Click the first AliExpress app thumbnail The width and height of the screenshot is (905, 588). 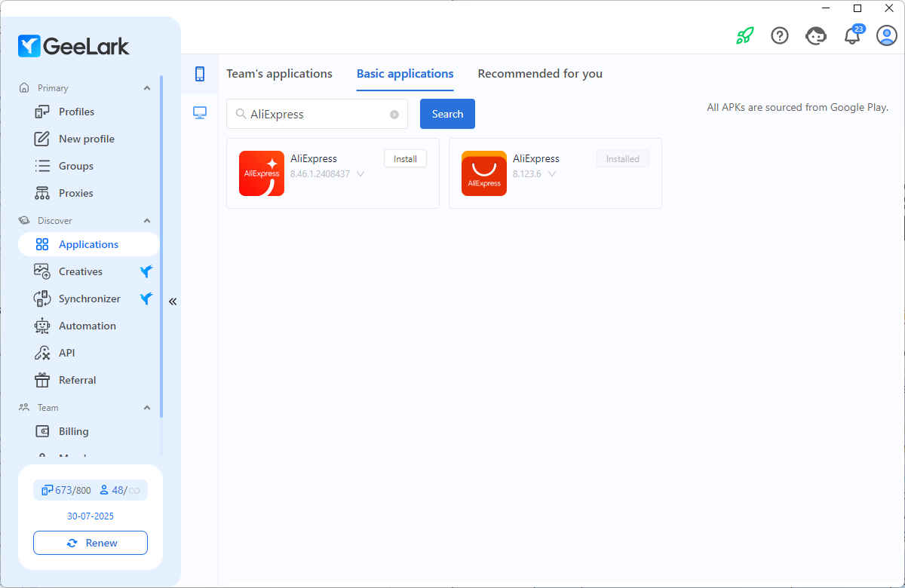tap(262, 173)
